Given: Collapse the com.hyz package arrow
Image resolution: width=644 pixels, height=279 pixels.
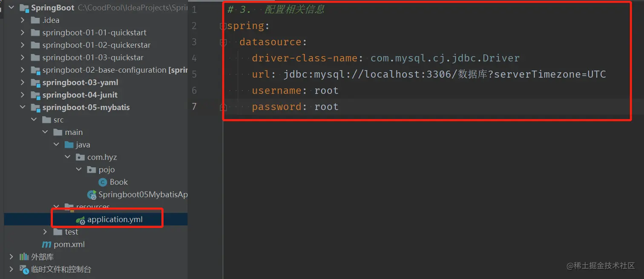Looking at the screenshot, I should [x=67, y=157].
